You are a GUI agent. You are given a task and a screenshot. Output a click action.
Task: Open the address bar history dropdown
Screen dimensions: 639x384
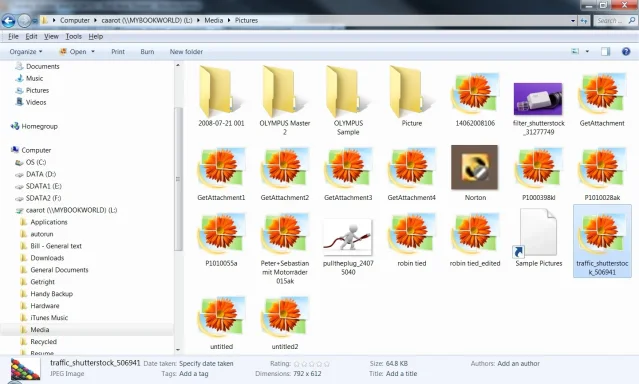coord(573,20)
